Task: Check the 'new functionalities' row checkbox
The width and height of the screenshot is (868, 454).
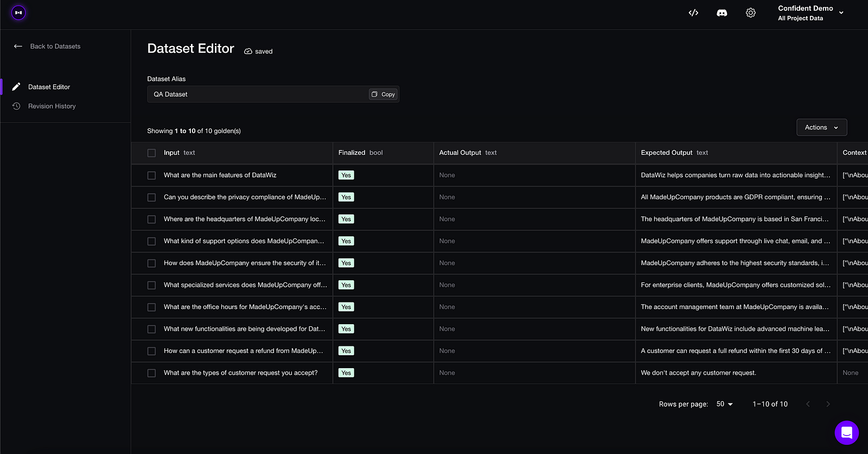Action: (151, 329)
